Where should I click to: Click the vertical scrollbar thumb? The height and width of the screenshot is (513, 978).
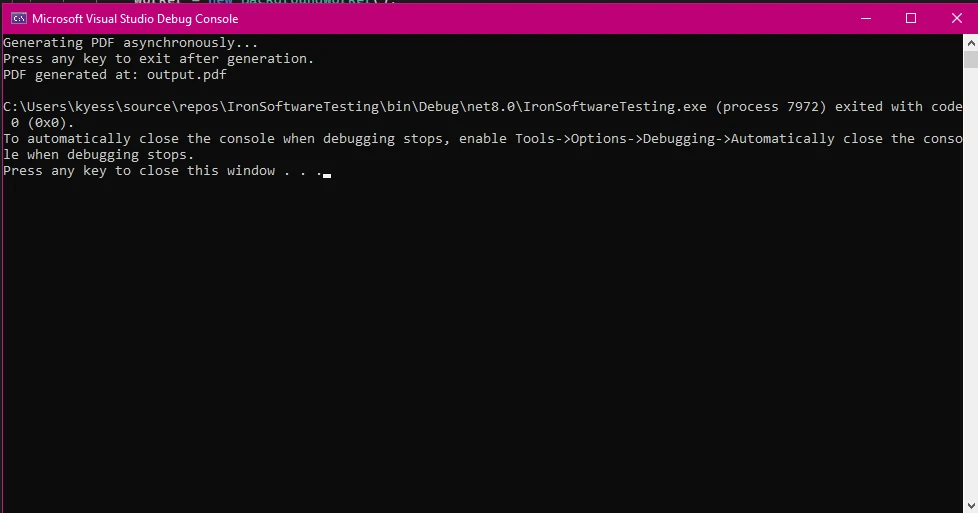pos(970,60)
